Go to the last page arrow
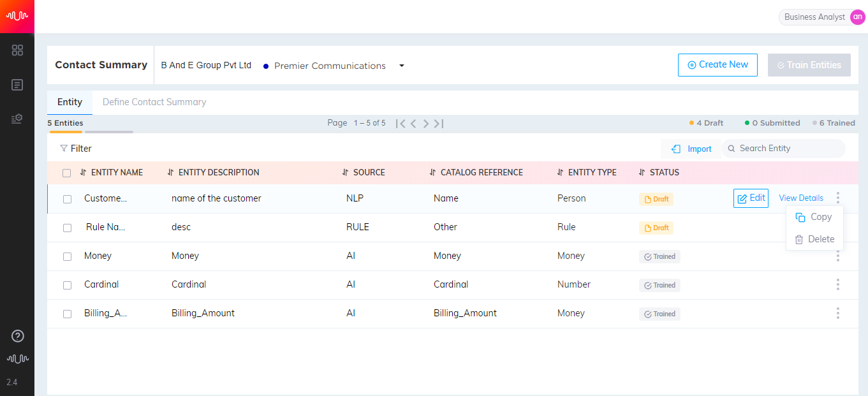 439,123
